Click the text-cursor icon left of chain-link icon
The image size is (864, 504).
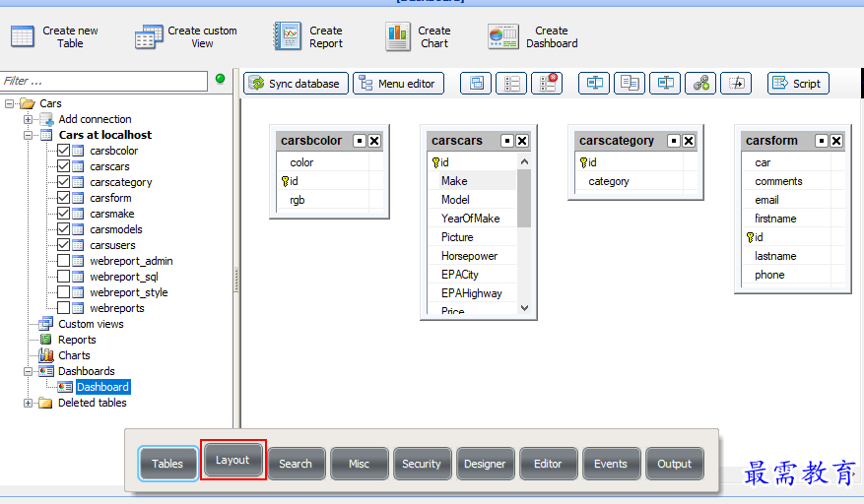665,84
